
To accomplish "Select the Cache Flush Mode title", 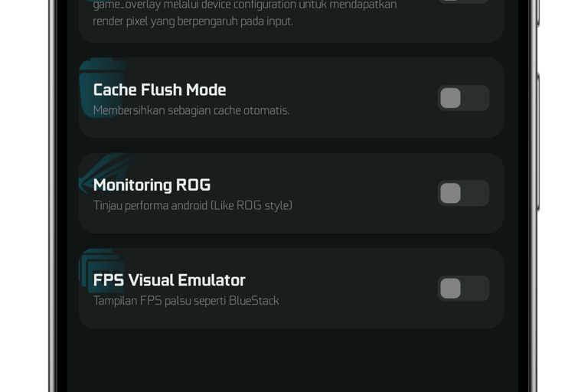I will coord(159,90).
